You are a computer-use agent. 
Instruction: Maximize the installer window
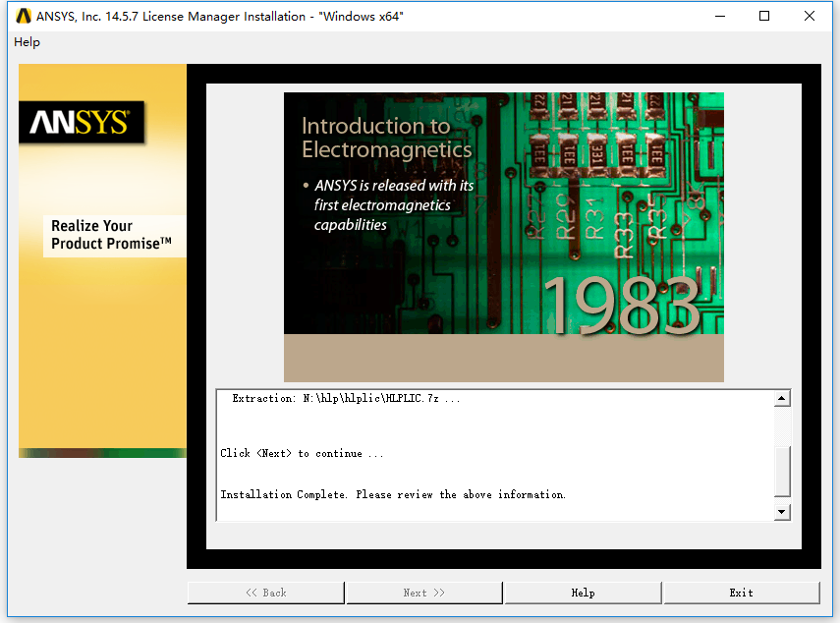[x=764, y=16]
